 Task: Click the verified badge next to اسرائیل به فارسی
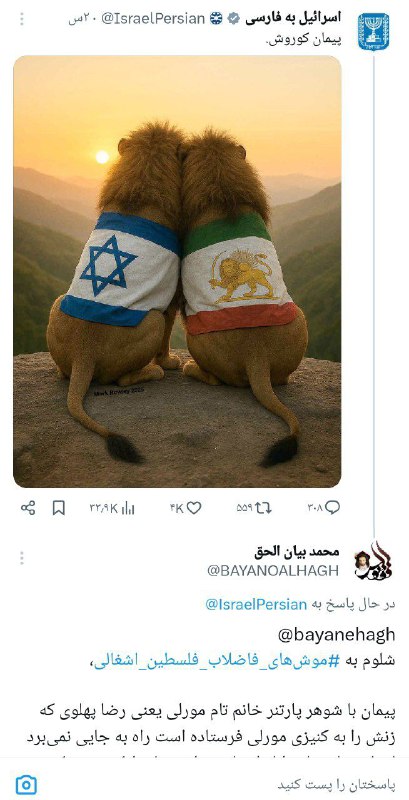234,19
